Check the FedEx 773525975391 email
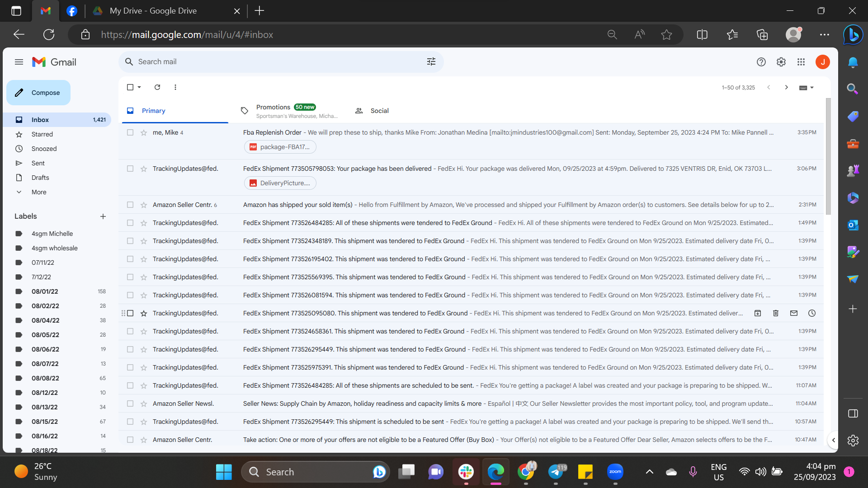This screenshot has height=488, width=868. [130, 367]
